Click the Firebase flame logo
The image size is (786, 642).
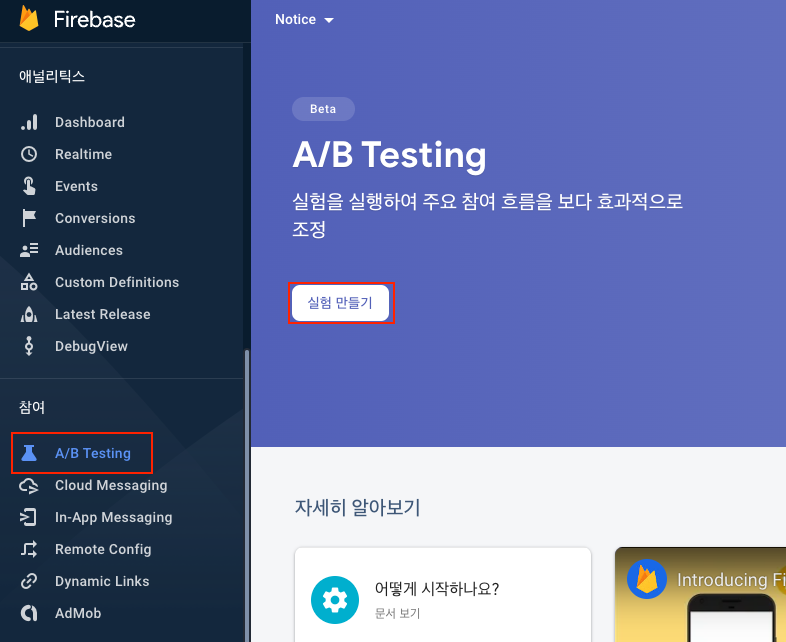(29, 19)
